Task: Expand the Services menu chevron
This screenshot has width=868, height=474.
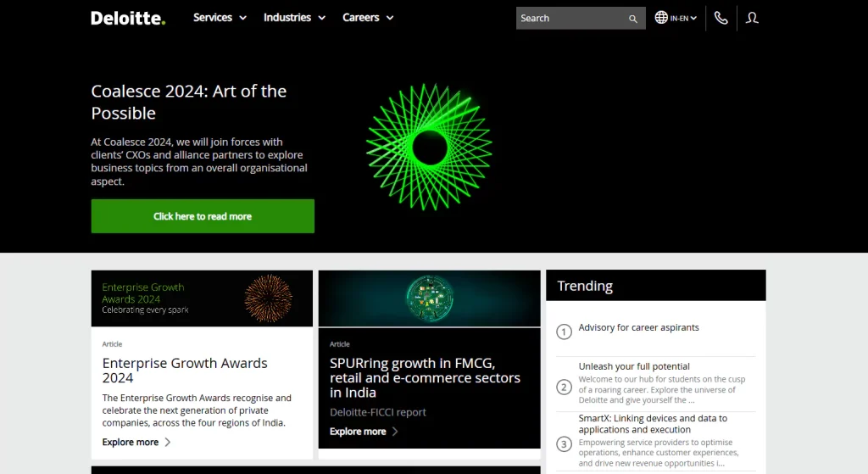Action: point(242,19)
